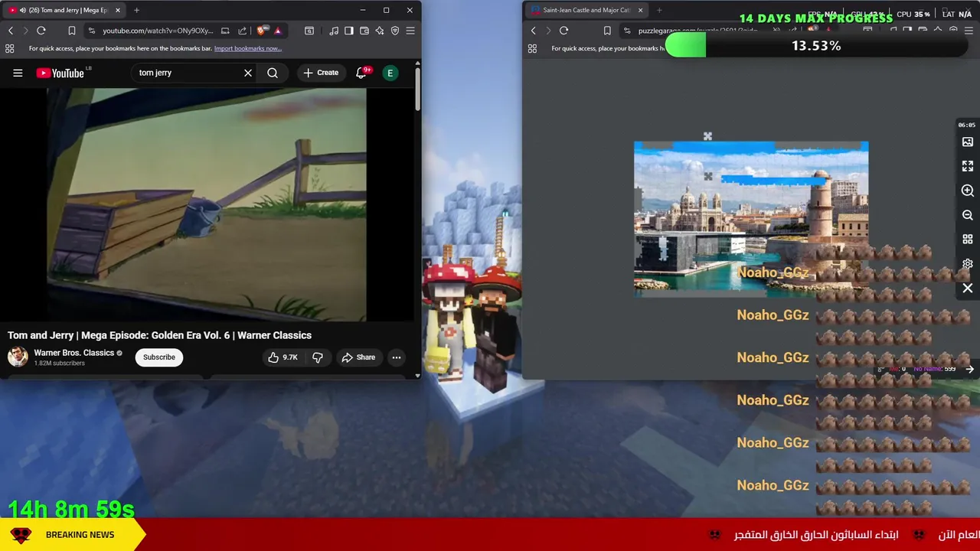This screenshot has height=551, width=980.
Task: Open the Brave Shields lion icon
Action: (x=262, y=31)
